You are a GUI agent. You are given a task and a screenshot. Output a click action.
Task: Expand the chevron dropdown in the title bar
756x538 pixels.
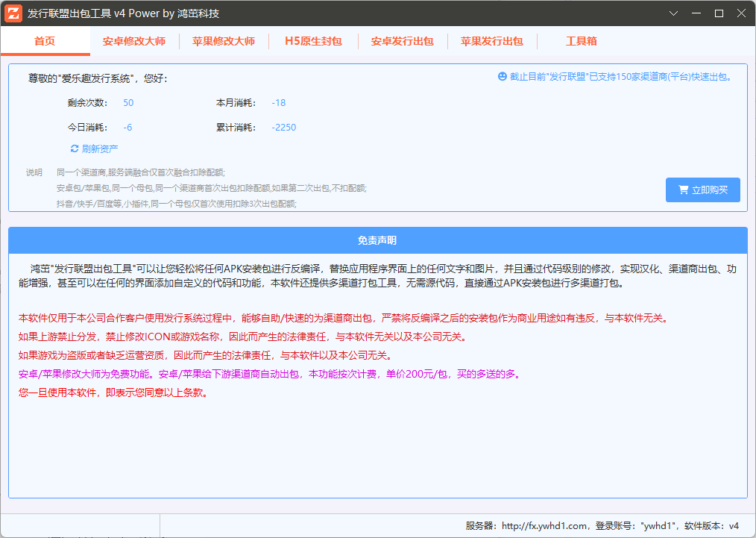(x=673, y=13)
